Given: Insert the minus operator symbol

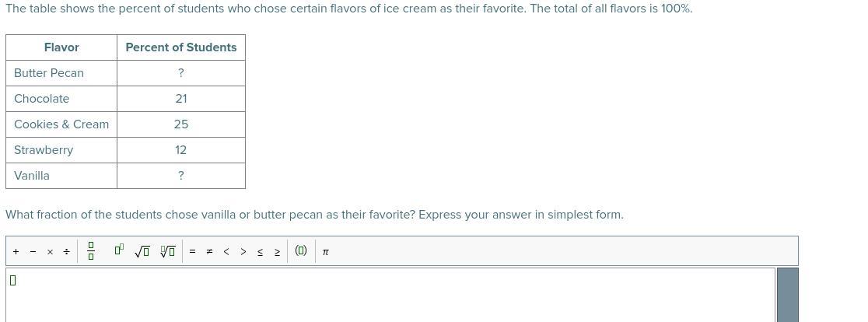Looking at the screenshot, I should (33, 252).
